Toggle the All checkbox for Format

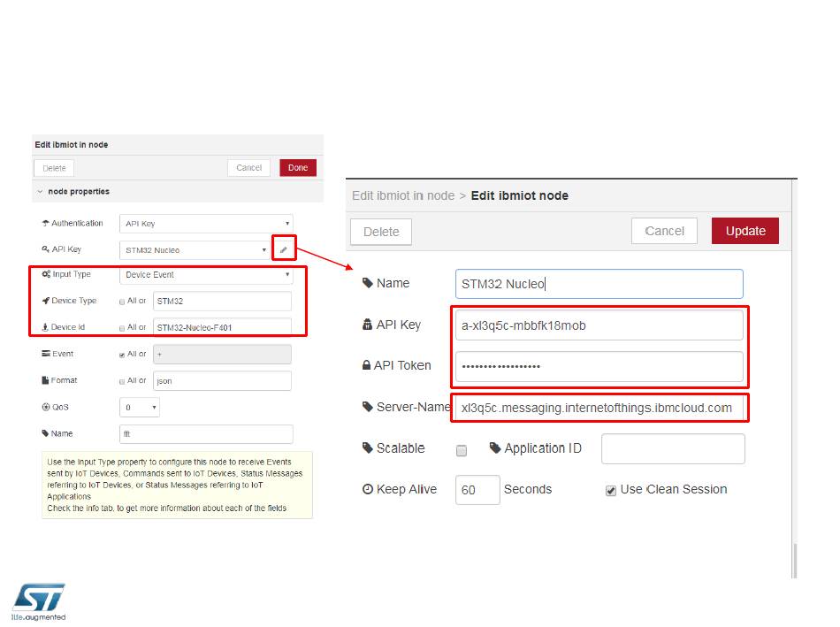tap(122, 381)
